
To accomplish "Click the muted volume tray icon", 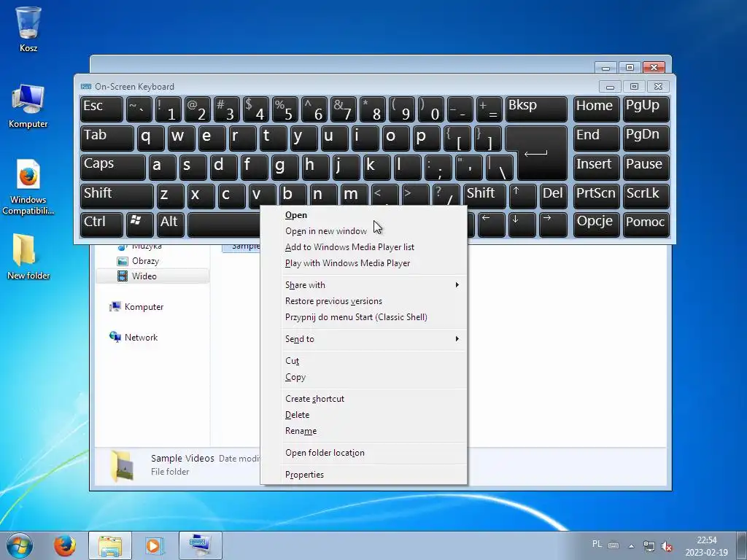I will (667, 546).
